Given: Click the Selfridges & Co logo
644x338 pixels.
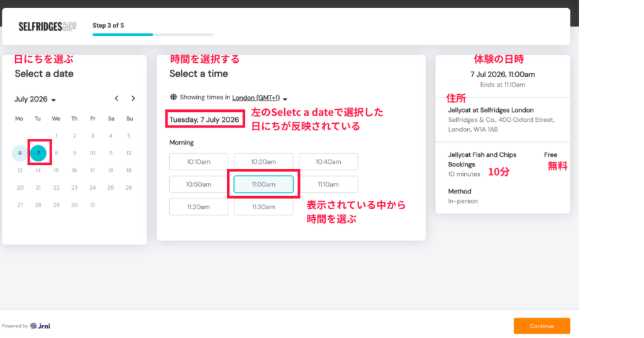Looking at the screenshot, I should pos(47,26).
